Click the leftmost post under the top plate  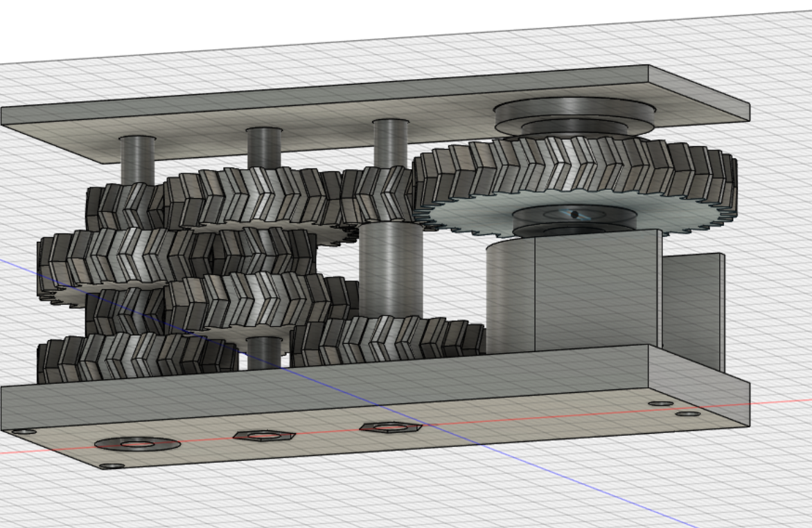[x=137, y=161]
